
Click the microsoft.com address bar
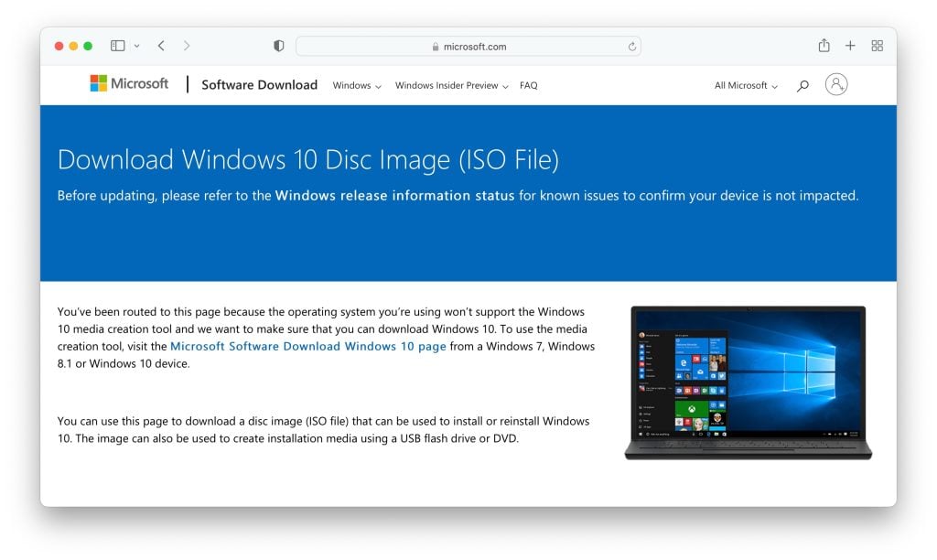pos(468,46)
